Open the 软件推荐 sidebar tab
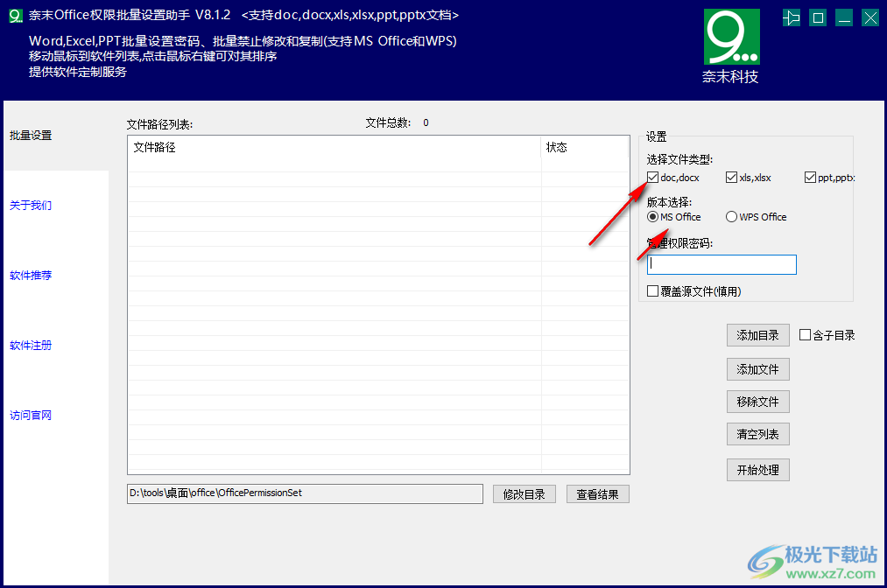 [x=32, y=276]
